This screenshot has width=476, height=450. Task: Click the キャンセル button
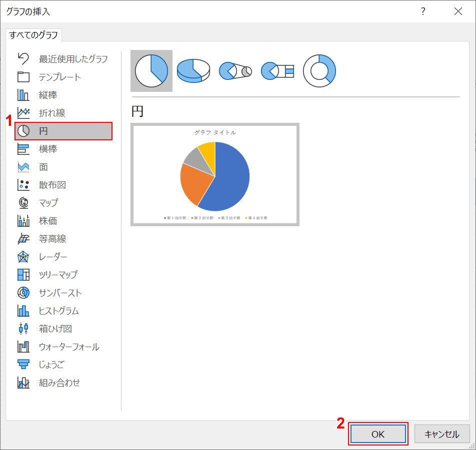[442, 434]
